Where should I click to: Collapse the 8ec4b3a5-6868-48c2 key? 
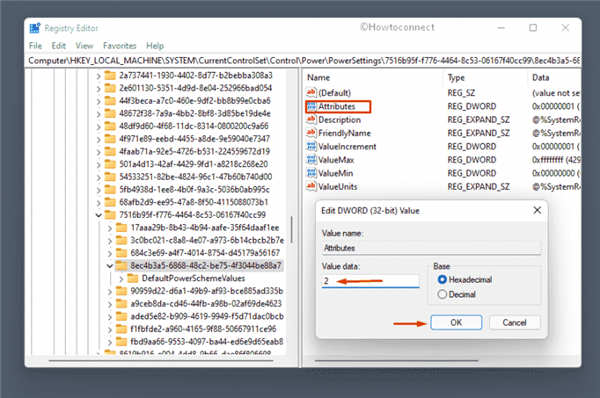[x=110, y=266]
